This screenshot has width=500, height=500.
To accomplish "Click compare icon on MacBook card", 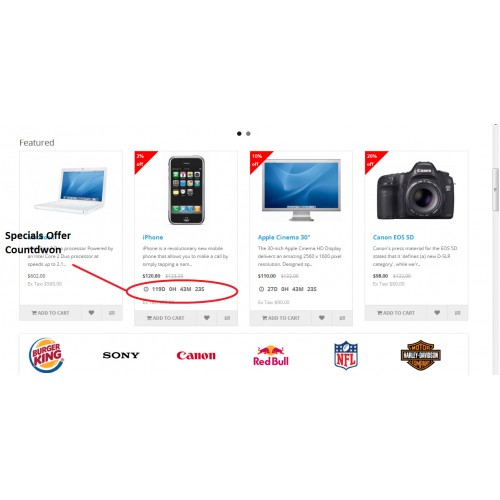I will pyautogui.click(x=112, y=313).
